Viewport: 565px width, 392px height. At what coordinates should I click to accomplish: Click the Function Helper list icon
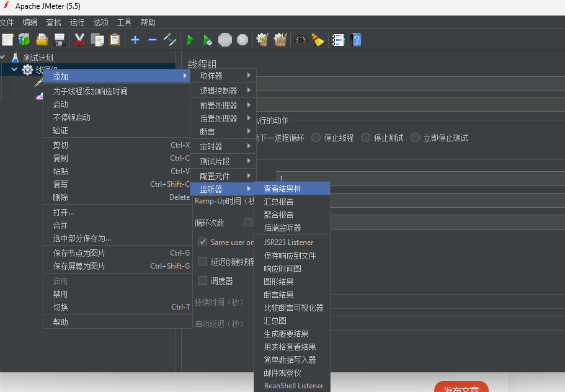[338, 40]
